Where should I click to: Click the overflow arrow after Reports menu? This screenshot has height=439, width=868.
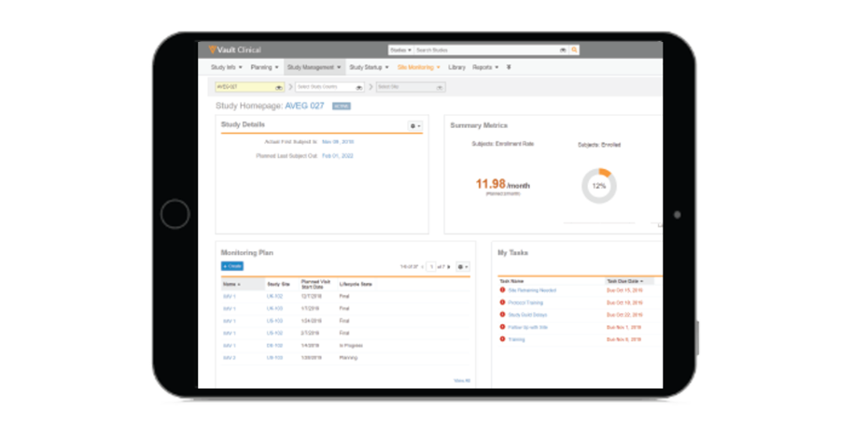509,67
